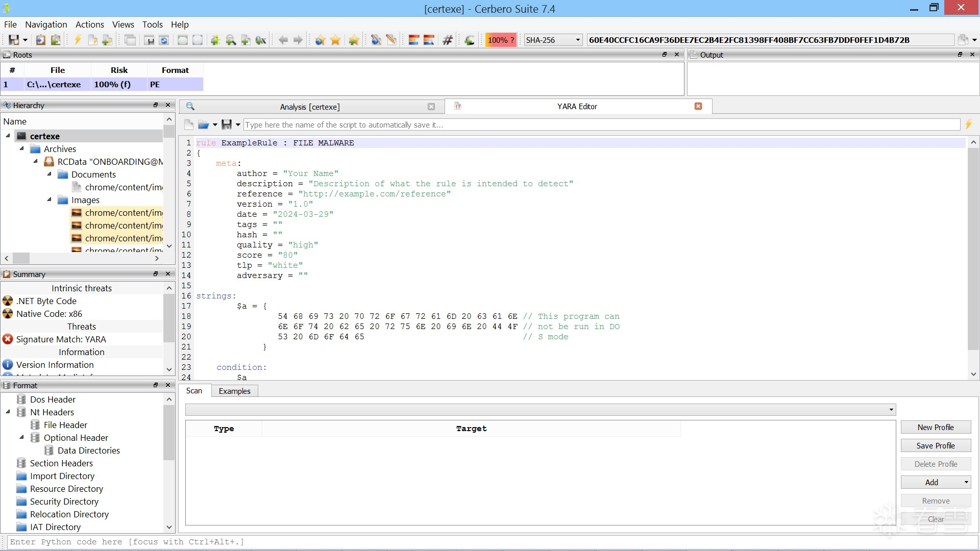
Task: Collapse the Optional Header tree node
Action: (x=21, y=437)
